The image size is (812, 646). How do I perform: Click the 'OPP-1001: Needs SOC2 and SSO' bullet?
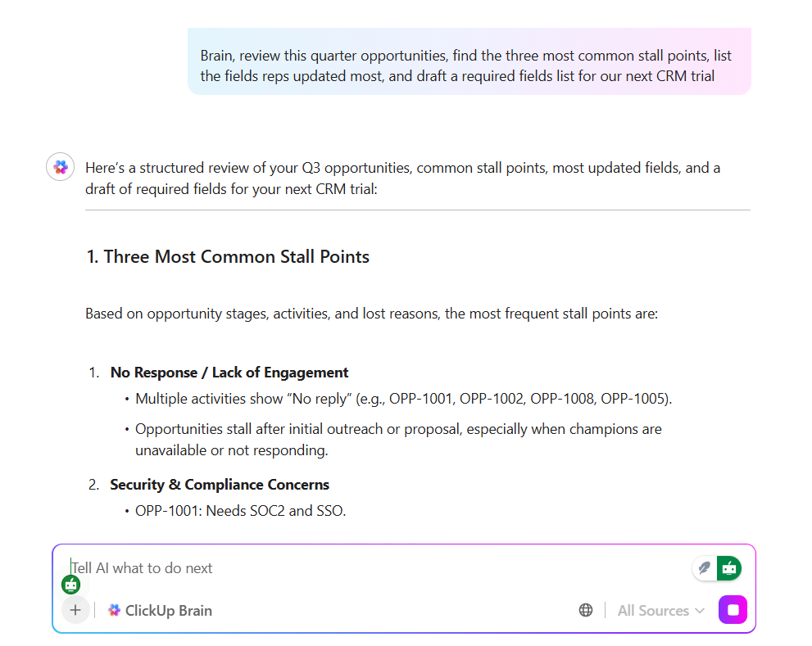[x=241, y=511]
